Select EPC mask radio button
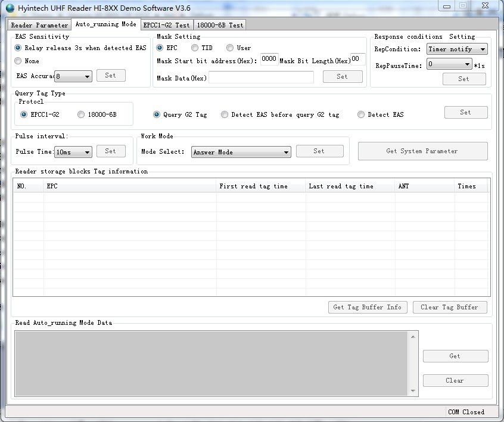This screenshot has width=504, height=422. [167, 48]
